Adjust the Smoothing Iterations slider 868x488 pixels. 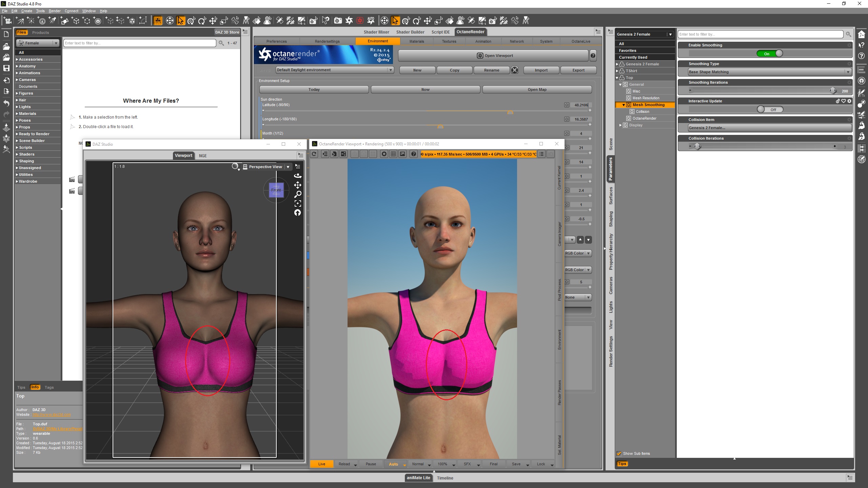(833, 90)
